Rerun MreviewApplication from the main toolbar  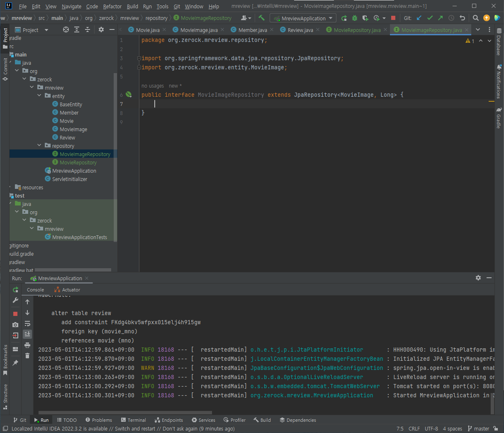(344, 18)
